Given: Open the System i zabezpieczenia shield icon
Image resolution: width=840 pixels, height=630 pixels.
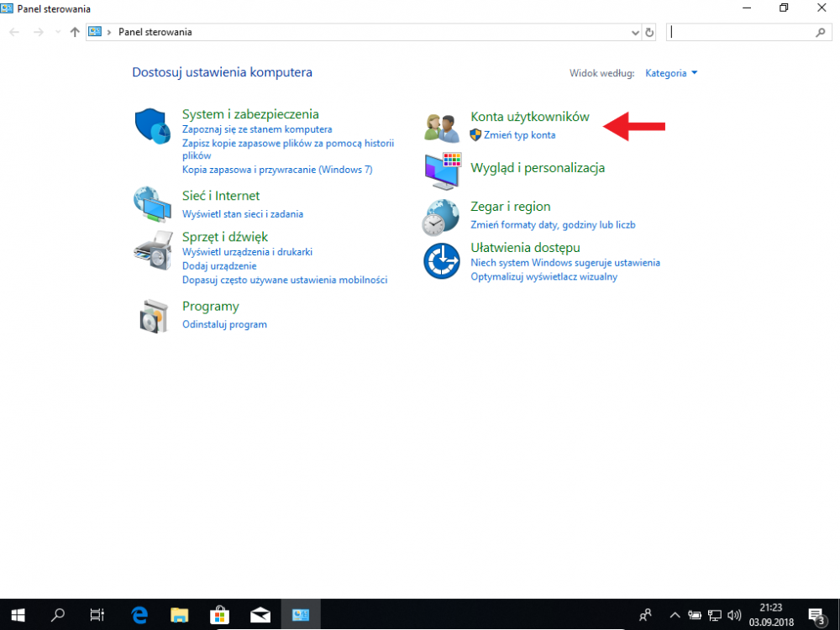Looking at the screenshot, I should pos(152,126).
